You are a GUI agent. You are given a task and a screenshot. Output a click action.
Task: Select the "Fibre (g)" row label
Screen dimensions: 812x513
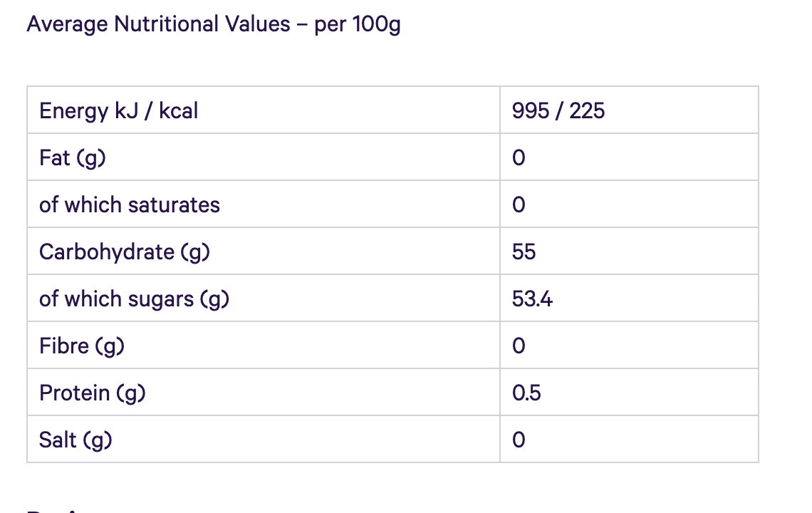tap(82, 346)
